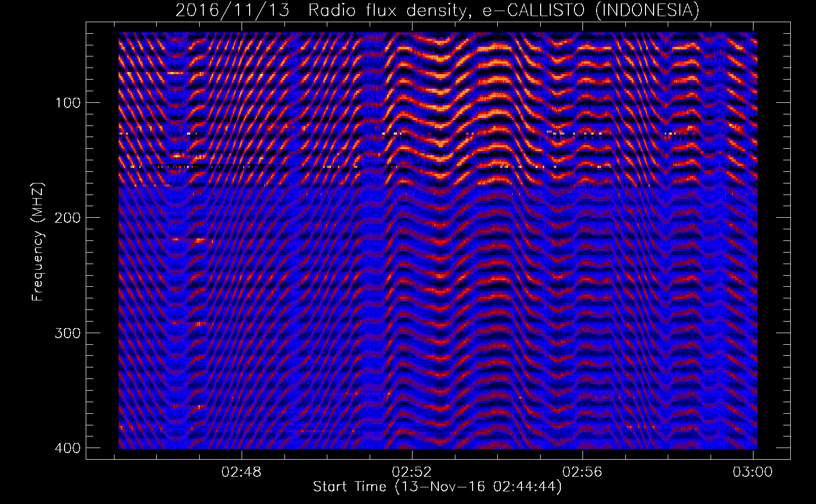Click the 400 MHz frequency tick label
Screen dimensions: 816x504
coord(67,448)
